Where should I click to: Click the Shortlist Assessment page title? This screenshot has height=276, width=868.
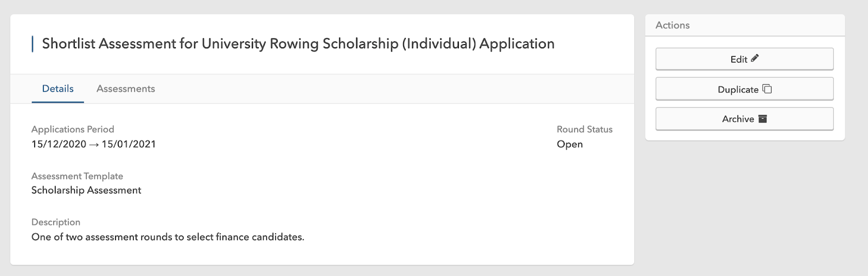(x=298, y=43)
